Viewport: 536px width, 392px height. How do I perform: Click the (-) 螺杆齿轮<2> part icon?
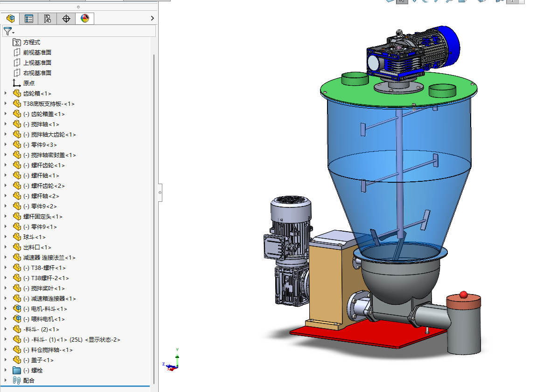tap(17, 186)
